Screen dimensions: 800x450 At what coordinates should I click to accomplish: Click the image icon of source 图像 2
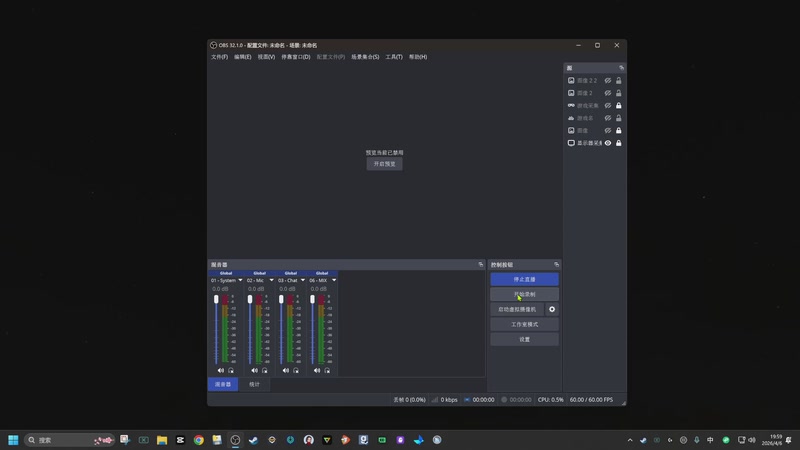click(571, 93)
